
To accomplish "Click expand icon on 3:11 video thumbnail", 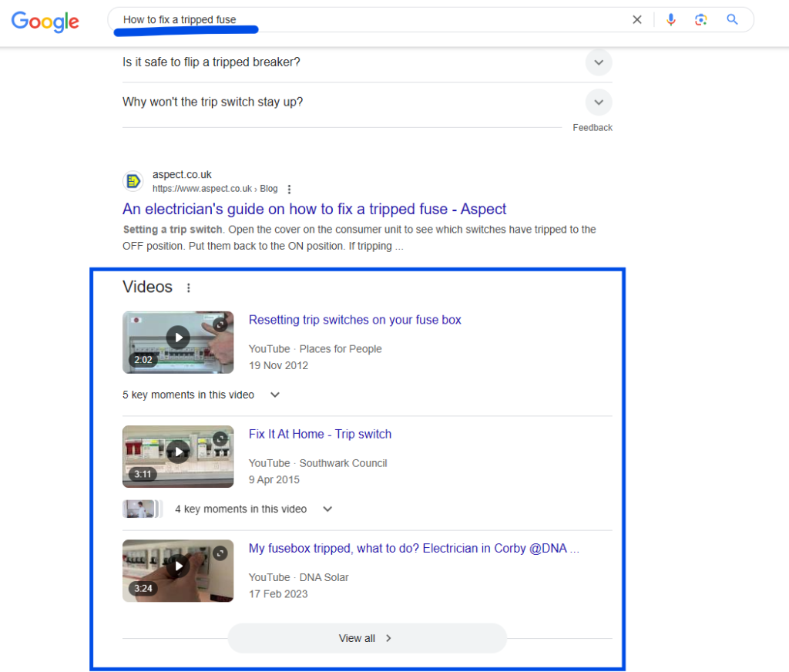I will (x=220, y=439).
